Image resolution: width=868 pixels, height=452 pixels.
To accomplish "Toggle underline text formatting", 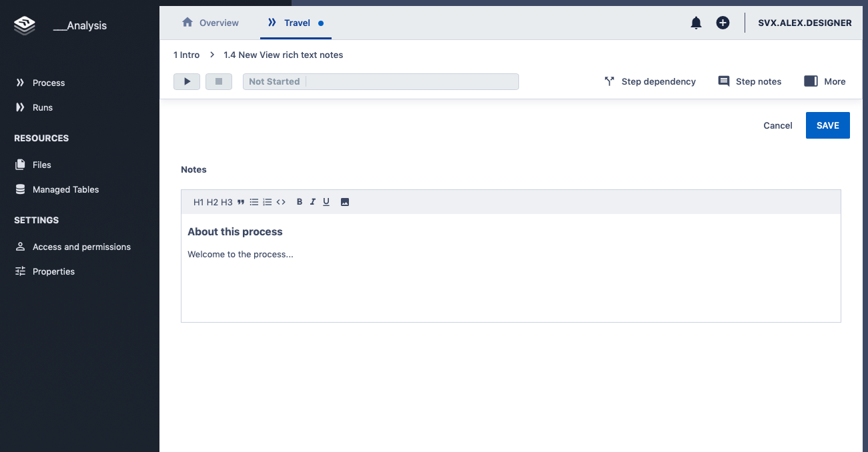I will (x=326, y=202).
